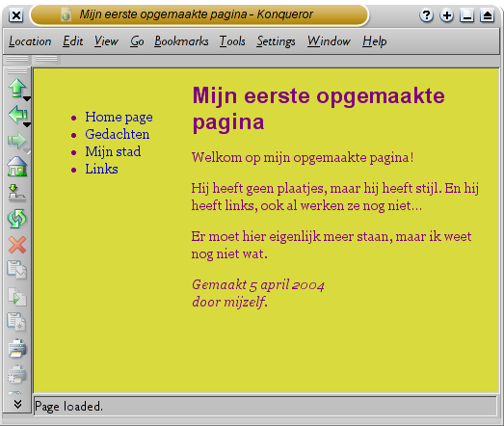Click the paragraph starting 'Er moet hier eigenlijk'
This screenshot has width=504, height=426.
click(x=332, y=245)
